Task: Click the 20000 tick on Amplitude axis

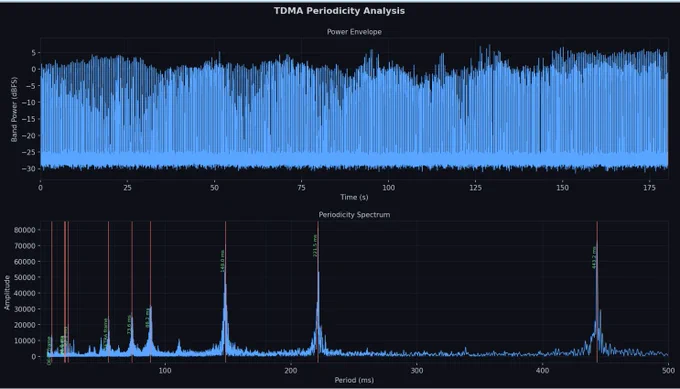Action: (25, 325)
